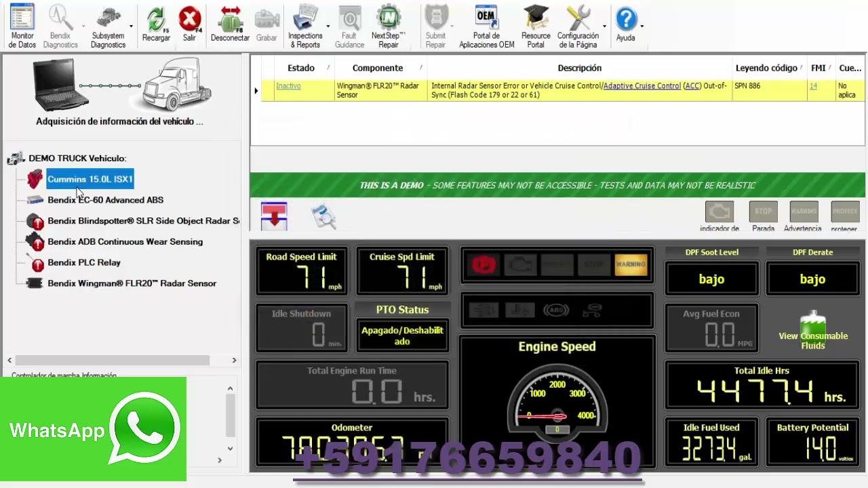
Task: Click the Inactivo status link
Action: pyautogui.click(x=288, y=86)
